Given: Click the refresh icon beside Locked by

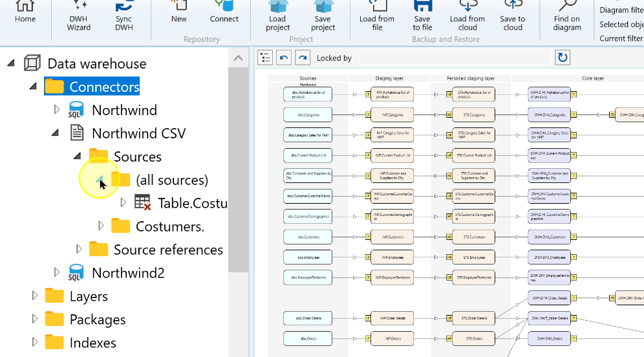Looking at the screenshot, I should coord(563,58).
